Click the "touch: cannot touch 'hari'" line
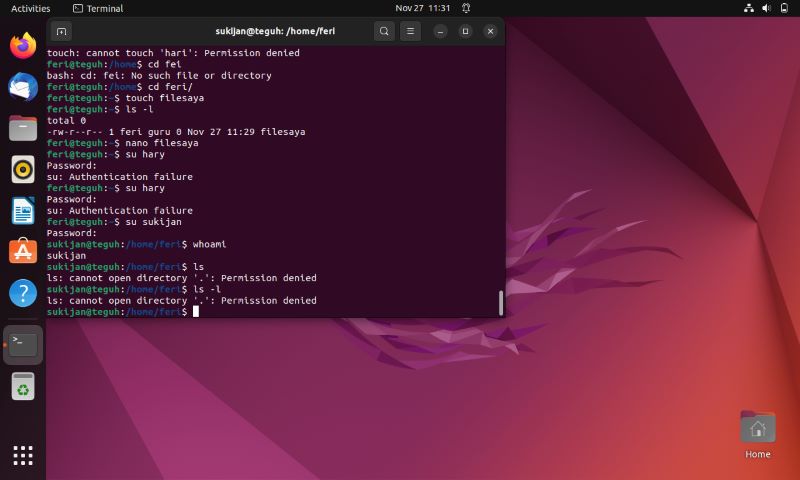This screenshot has width=800, height=480. point(173,53)
